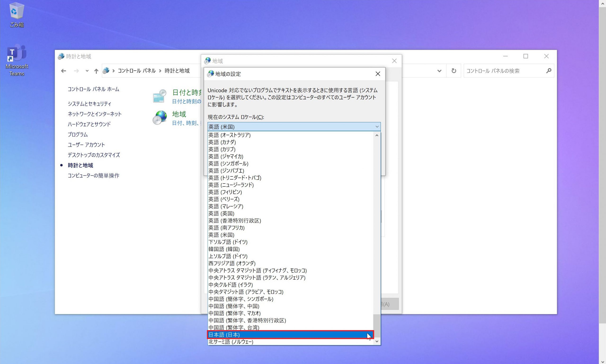Image resolution: width=606 pixels, height=364 pixels.
Task: Select 英語 (米国) in dropdown list
Action: point(290,235)
